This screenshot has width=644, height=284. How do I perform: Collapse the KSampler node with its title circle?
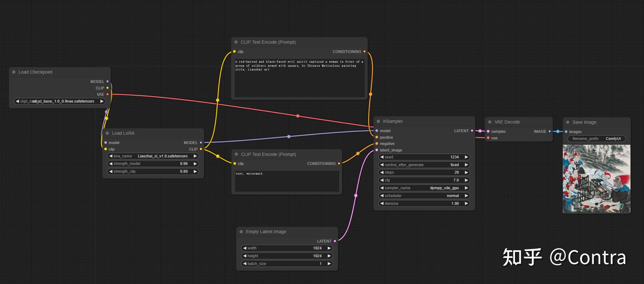pos(378,121)
